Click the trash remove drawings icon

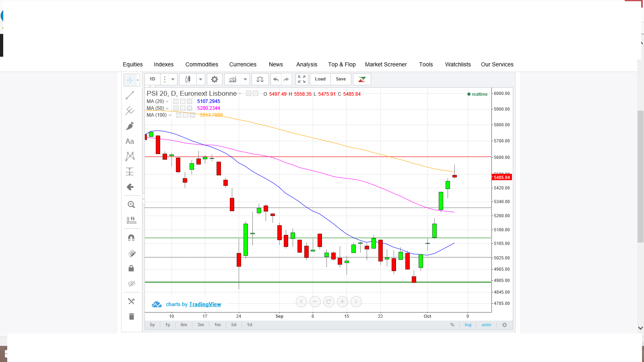point(131,317)
